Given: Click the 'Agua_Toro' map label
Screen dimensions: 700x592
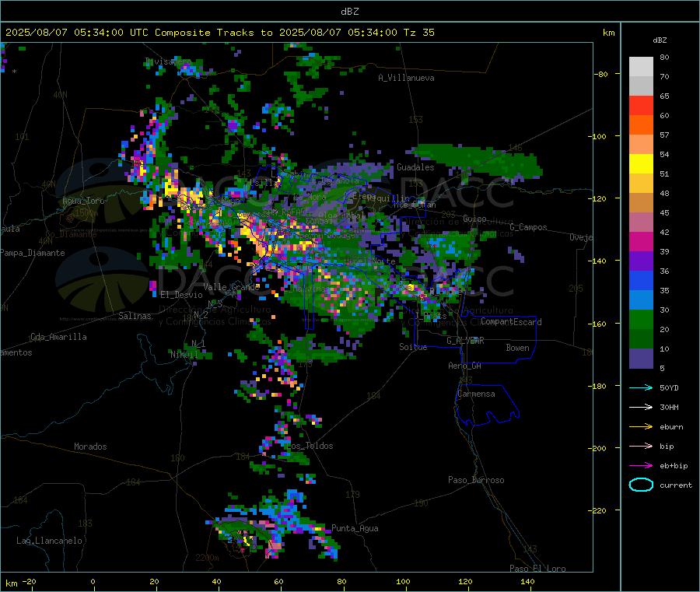Looking at the screenshot, I should point(83,201).
